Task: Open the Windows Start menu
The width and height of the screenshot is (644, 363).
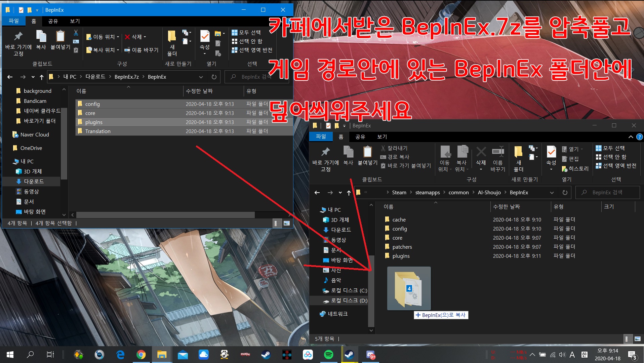Action: click(x=10, y=355)
